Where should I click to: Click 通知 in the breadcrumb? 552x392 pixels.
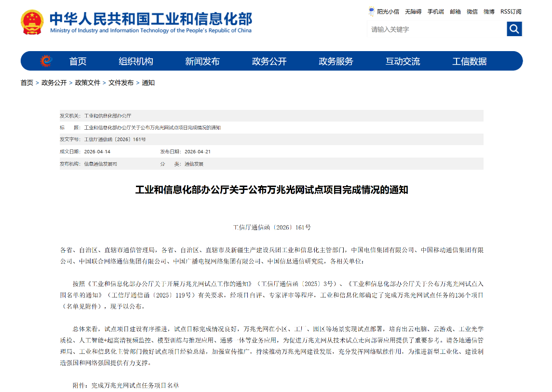tap(148, 83)
